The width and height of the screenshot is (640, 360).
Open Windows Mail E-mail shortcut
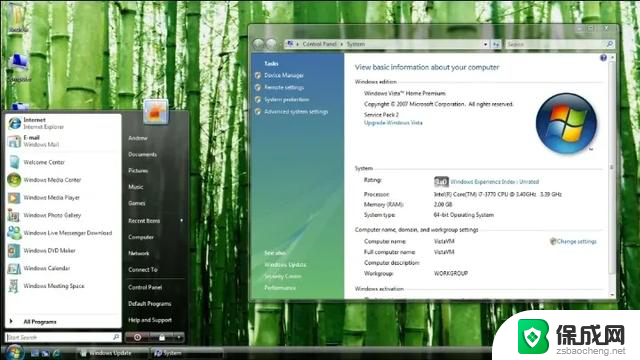pyautogui.click(x=63, y=141)
